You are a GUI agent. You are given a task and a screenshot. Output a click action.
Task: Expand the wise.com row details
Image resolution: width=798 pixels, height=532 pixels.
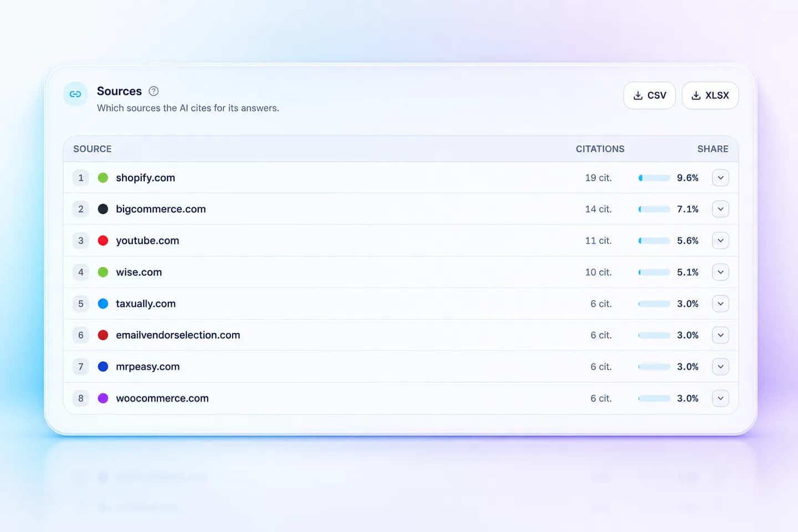[x=720, y=272]
